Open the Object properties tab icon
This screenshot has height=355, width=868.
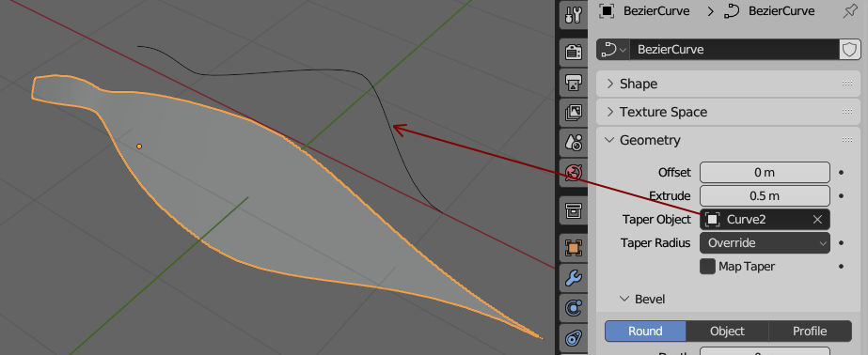coord(573,247)
